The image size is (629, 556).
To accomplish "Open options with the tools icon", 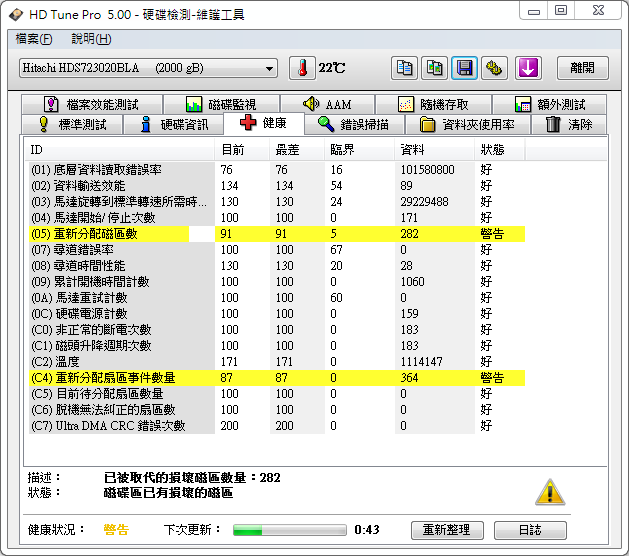I will [x=494, y=68].
